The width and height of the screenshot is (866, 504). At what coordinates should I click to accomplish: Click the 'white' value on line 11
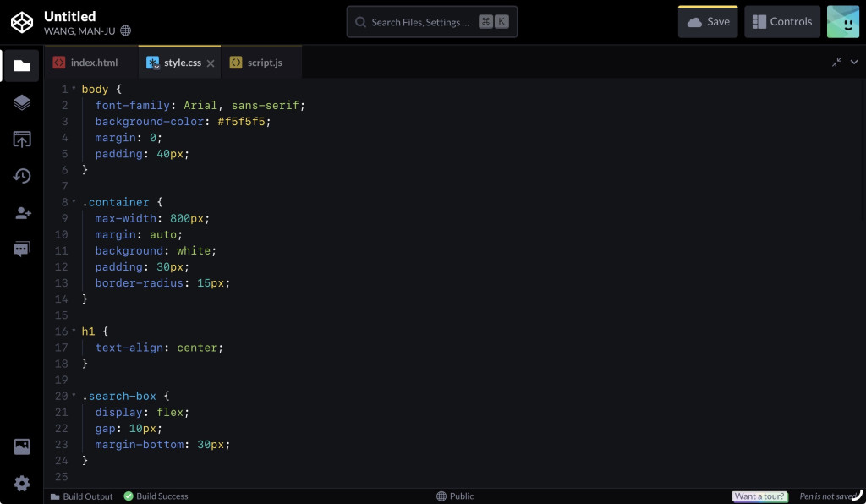pos(194,250)
